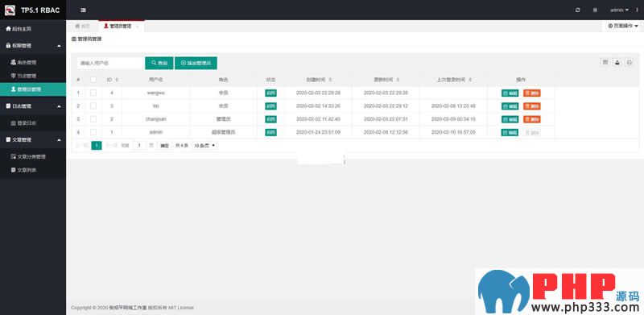This screenshot has width=644, height=315.
Task: Click the Add Administrator (添加管理员) button
Action: (x=196, y=63)
